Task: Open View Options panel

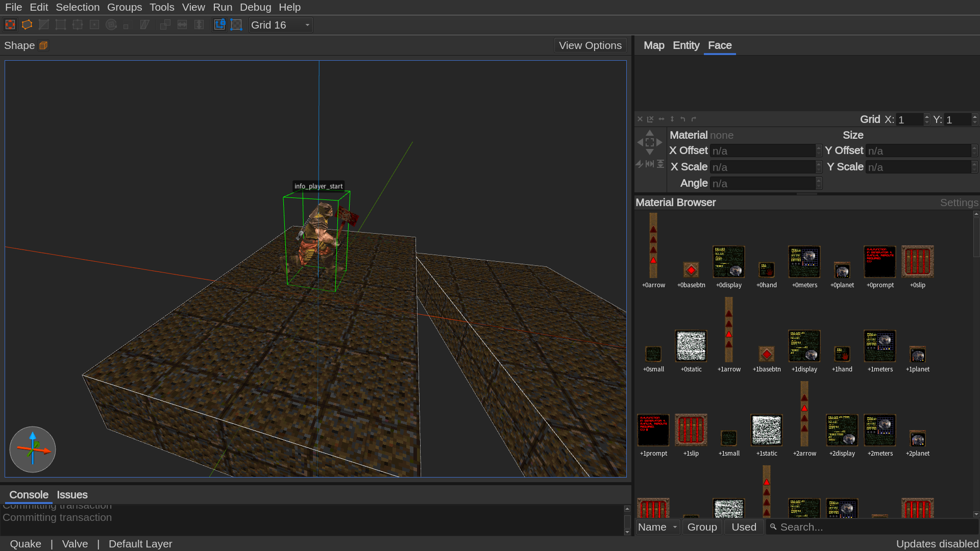Action: pyautogui.click(x=590, y=45)
